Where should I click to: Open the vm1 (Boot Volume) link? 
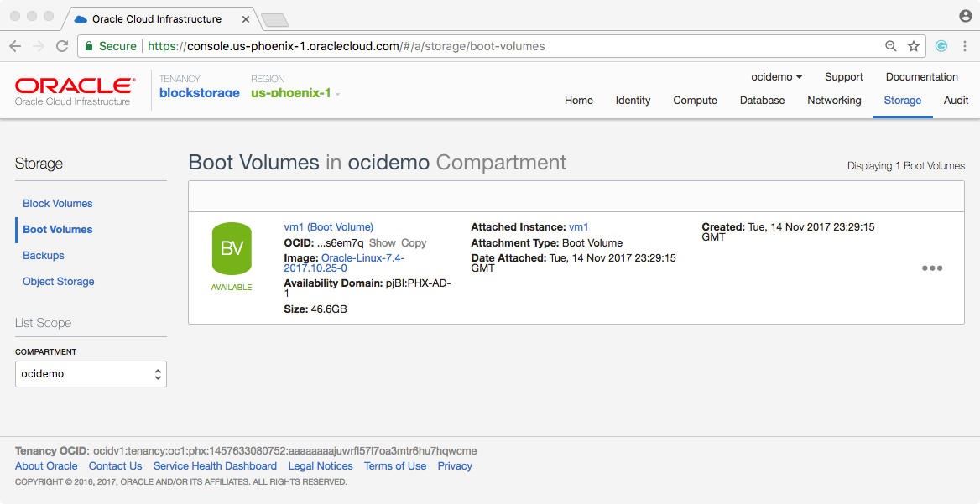(329, 227)
